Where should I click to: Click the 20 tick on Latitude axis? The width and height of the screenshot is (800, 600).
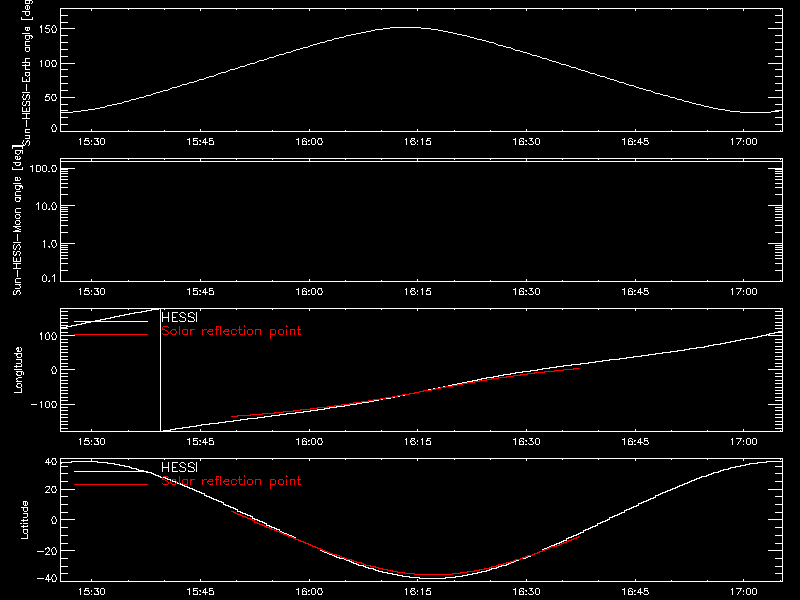[51, 490]
